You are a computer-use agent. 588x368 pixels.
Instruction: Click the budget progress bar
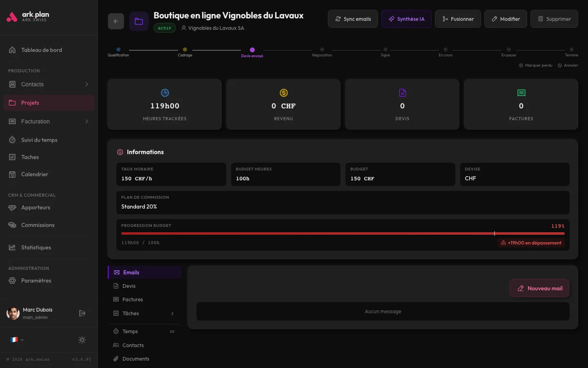[343, 233]
